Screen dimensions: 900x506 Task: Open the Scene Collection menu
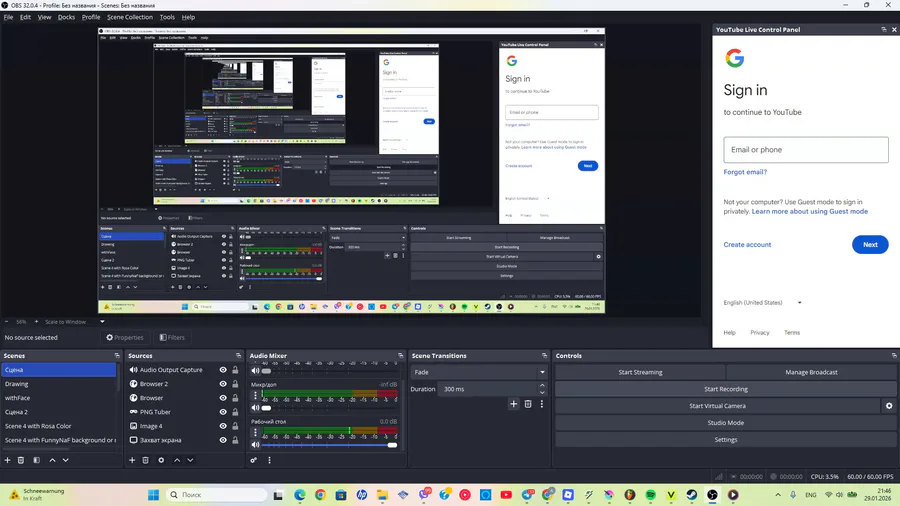tap(130, 17)
